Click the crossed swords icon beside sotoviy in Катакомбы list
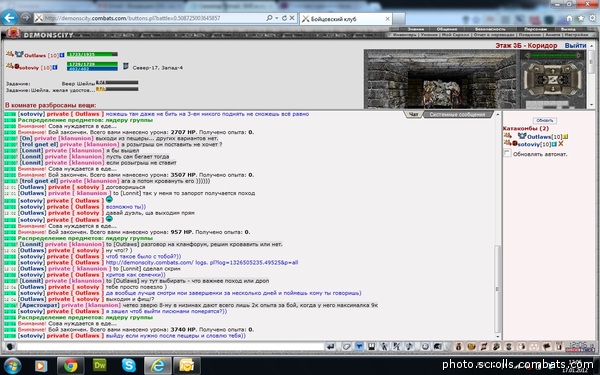This screenshot has width=600, height=375. click(561, 144)
